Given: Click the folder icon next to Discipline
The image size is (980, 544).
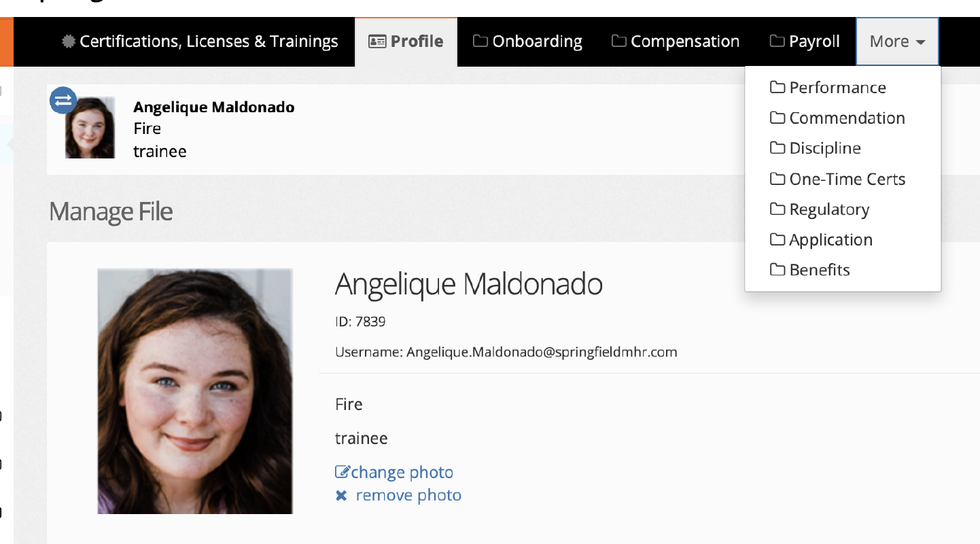Looking at the screenshot, I should click(x=777, y=148).
